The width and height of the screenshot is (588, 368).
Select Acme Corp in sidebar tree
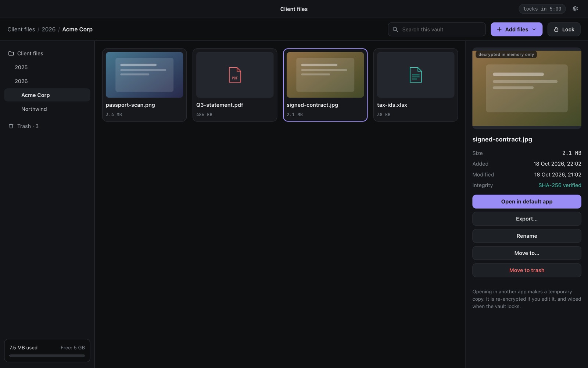(47, 95)
